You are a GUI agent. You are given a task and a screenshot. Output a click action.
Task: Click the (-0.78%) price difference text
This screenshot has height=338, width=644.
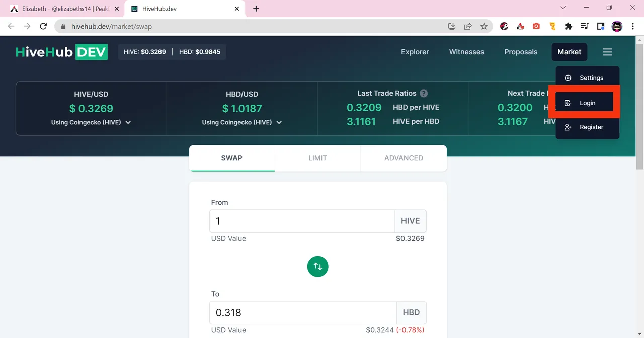[411, 330]
